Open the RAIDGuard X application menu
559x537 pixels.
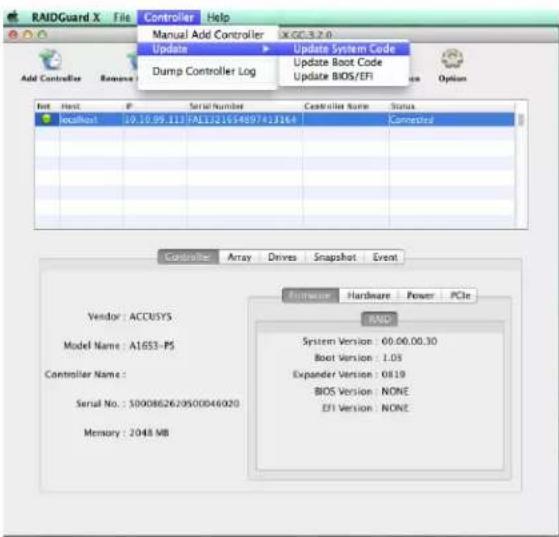[66, 17]
